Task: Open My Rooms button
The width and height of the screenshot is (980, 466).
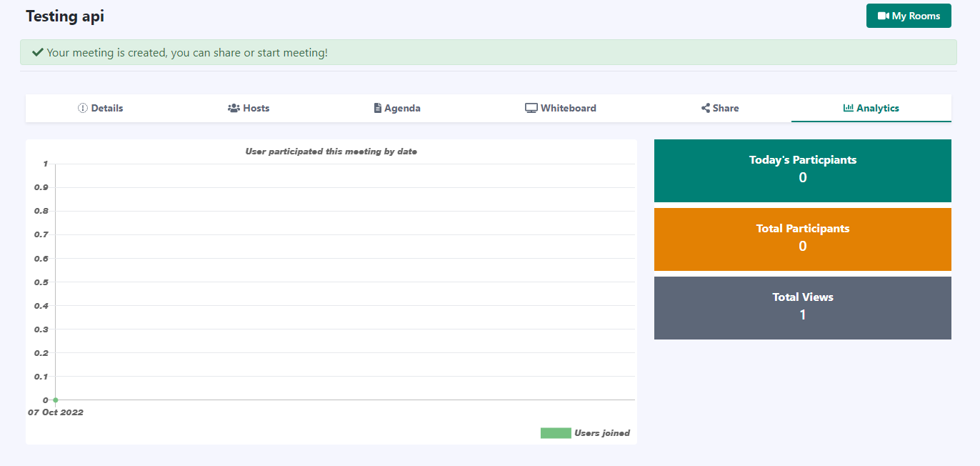Action: pos(908,16)
